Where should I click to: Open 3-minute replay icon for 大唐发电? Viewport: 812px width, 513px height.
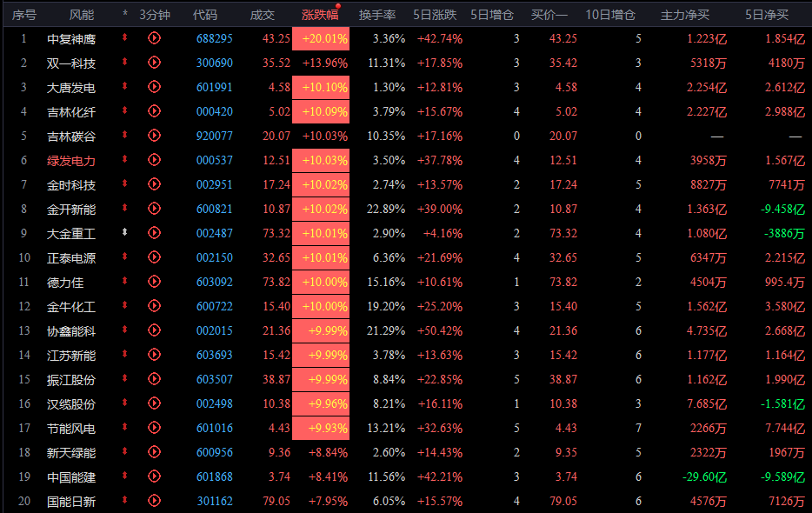pyautogui.click(x=155, y=87)
